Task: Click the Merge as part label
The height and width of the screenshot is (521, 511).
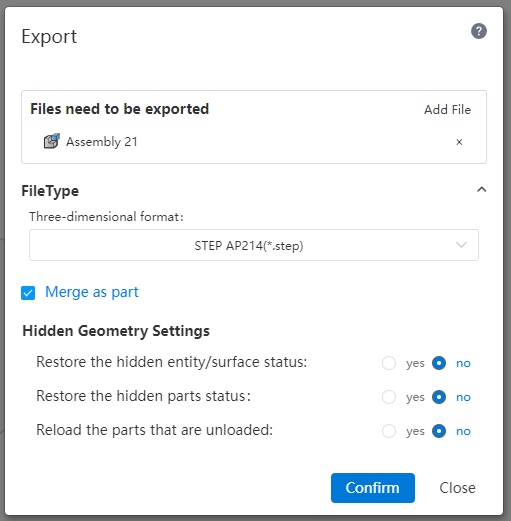Action: pyautogui.click(x=92, y=292)
